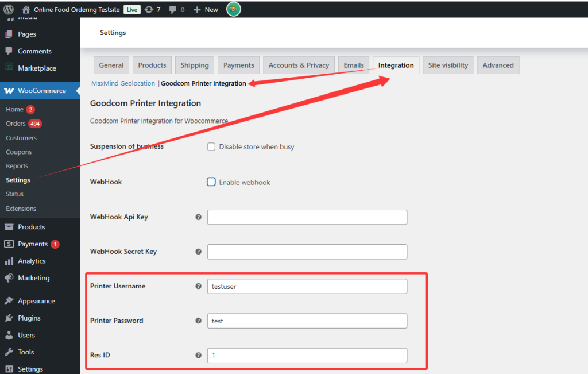Open the Payments settings tab
This screenshot has height=374, width=588.
(x=238, y=65)
